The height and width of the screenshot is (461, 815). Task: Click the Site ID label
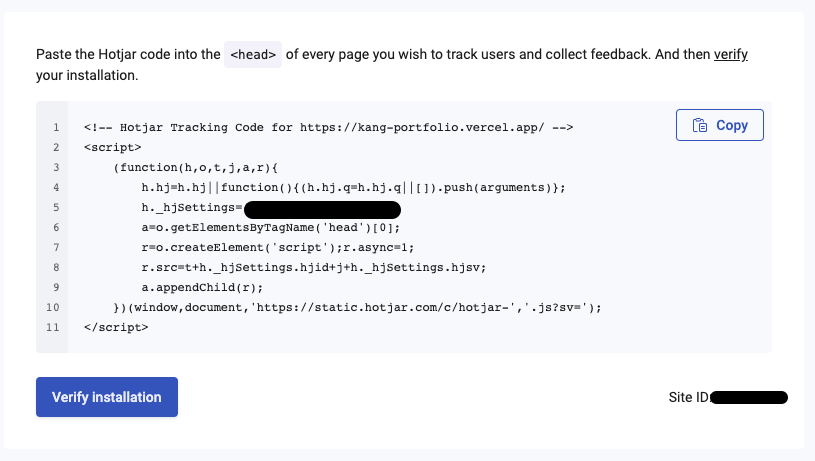click(x=689, y=397)
